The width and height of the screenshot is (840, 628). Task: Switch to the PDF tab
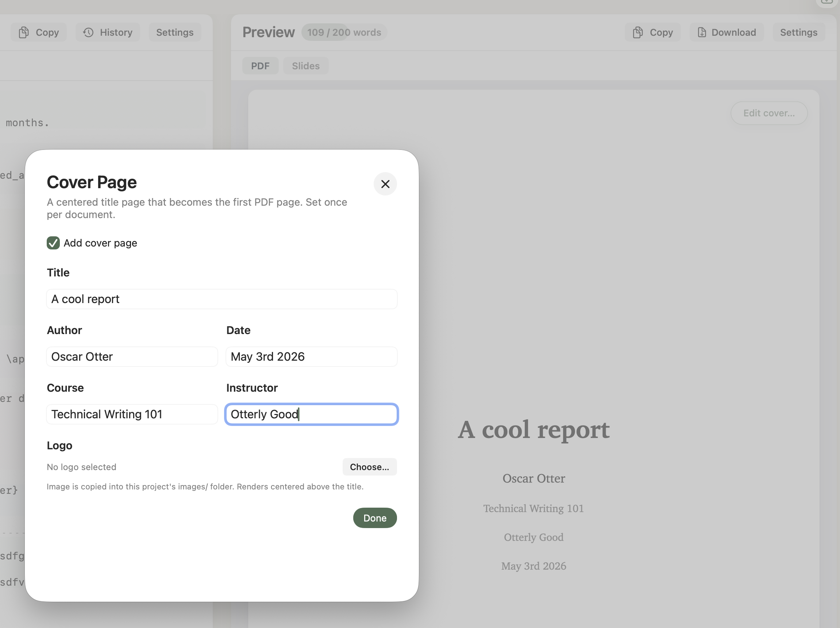click(260, 66)
